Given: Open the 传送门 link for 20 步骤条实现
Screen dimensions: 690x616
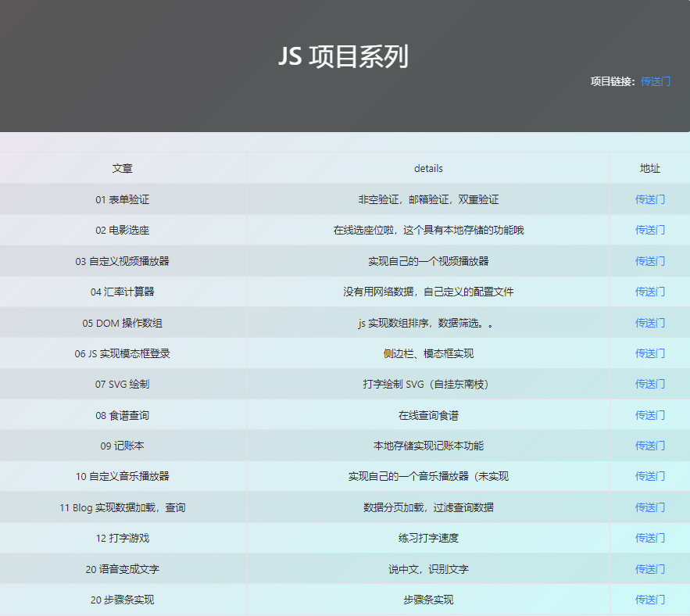Looking at the screenshot, I should point(649,600).
